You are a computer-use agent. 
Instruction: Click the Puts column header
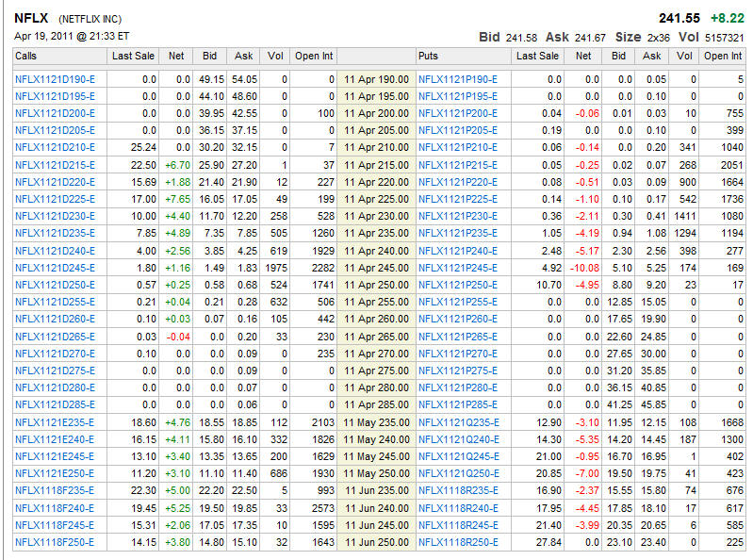coord(428,57)
